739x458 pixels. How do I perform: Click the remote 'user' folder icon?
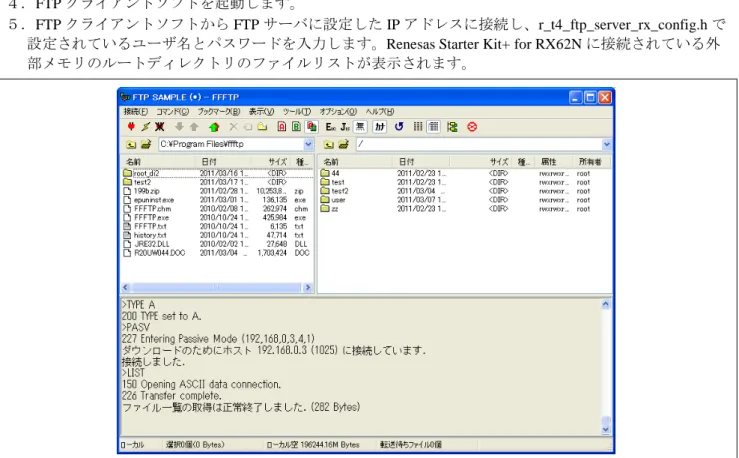tap(325, 200)
